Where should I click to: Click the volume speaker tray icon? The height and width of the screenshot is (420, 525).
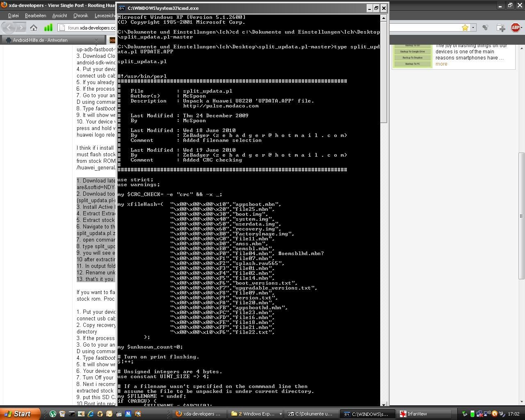tap(502, 414)
